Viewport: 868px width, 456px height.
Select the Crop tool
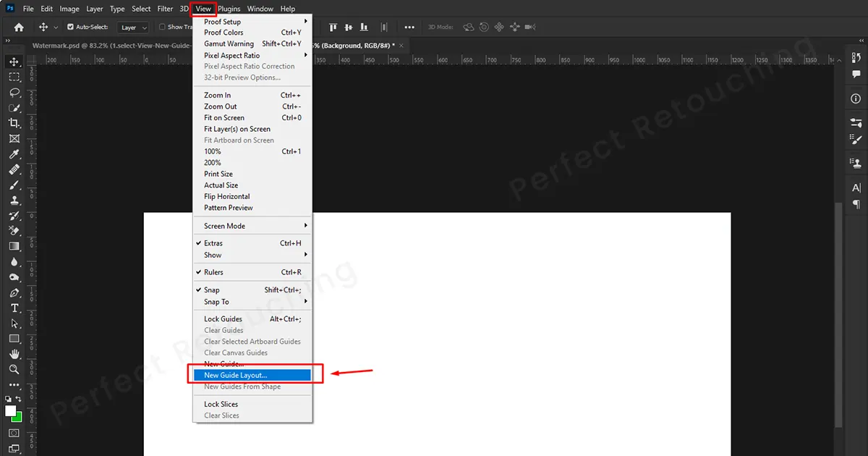14,123
